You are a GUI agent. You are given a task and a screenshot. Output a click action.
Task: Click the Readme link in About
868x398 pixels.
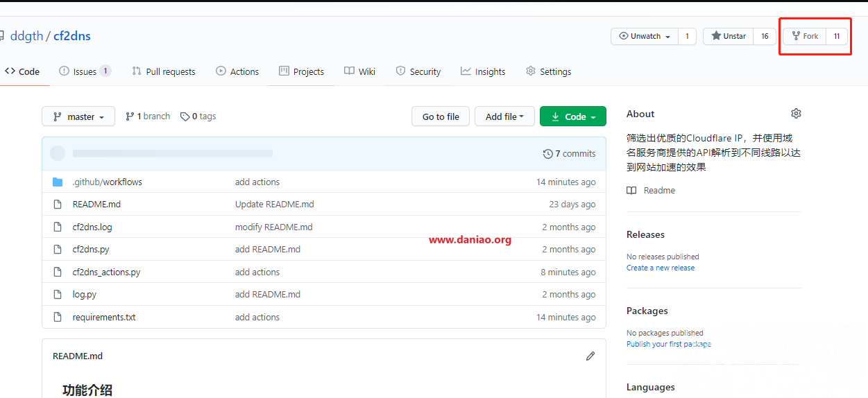pyautogui.click(x=659, y=190)
